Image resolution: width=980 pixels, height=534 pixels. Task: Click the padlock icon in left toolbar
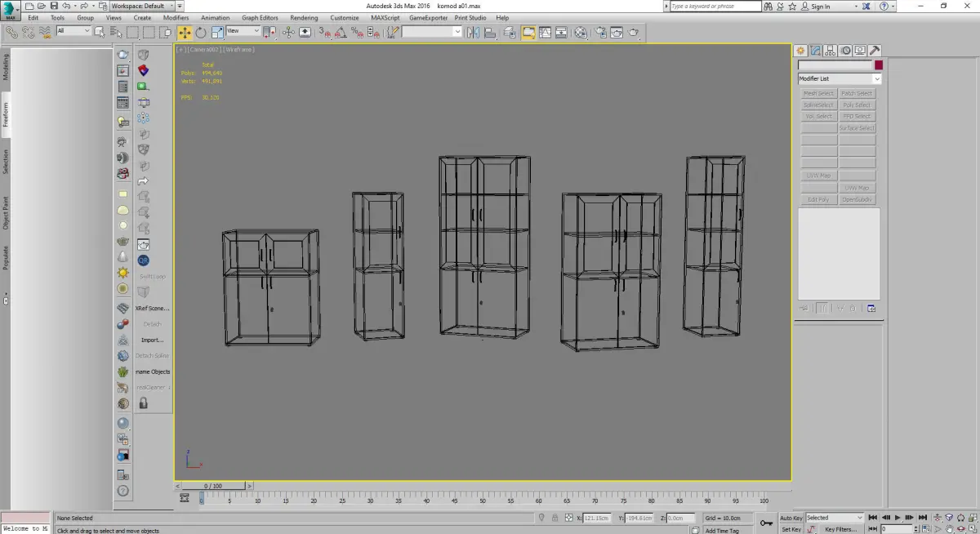143,403
